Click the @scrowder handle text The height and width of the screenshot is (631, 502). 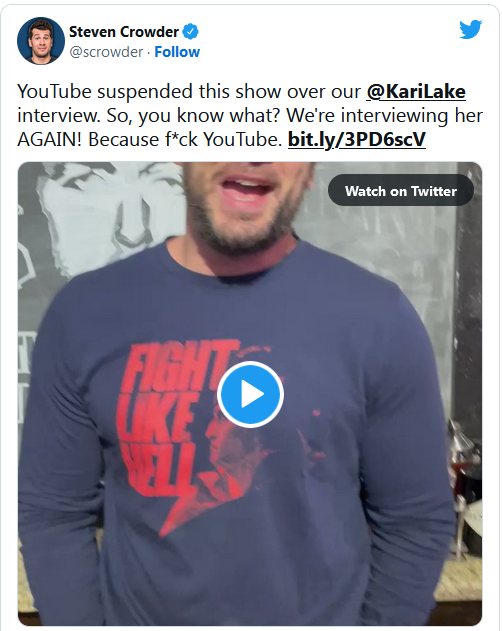[106, 52]
